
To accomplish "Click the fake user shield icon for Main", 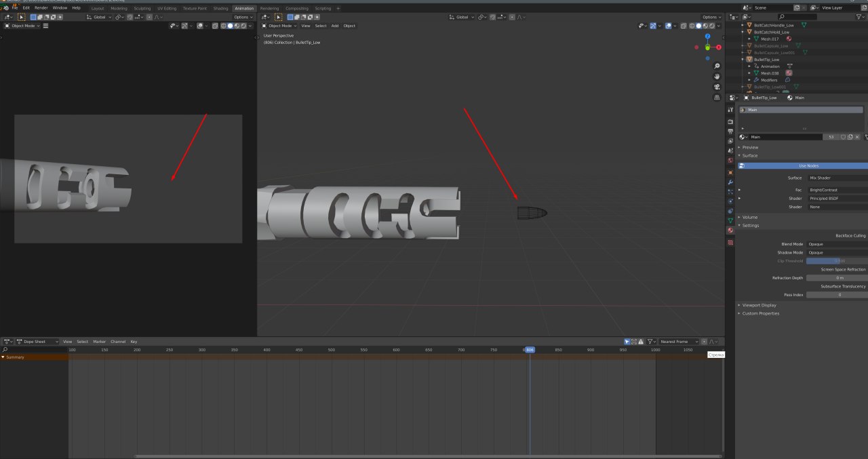I will [843, 137].
